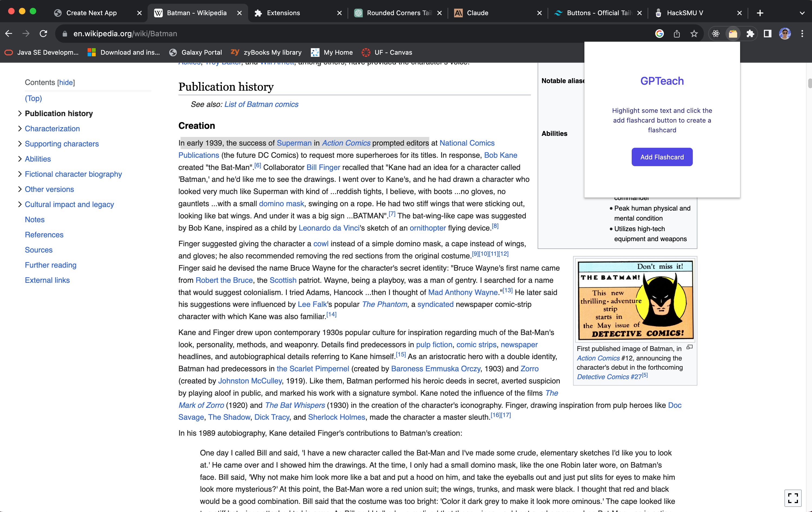Hide the Contents sidebar
The height and width of the screenshot is (512, 812).
(x=66, y=82)
